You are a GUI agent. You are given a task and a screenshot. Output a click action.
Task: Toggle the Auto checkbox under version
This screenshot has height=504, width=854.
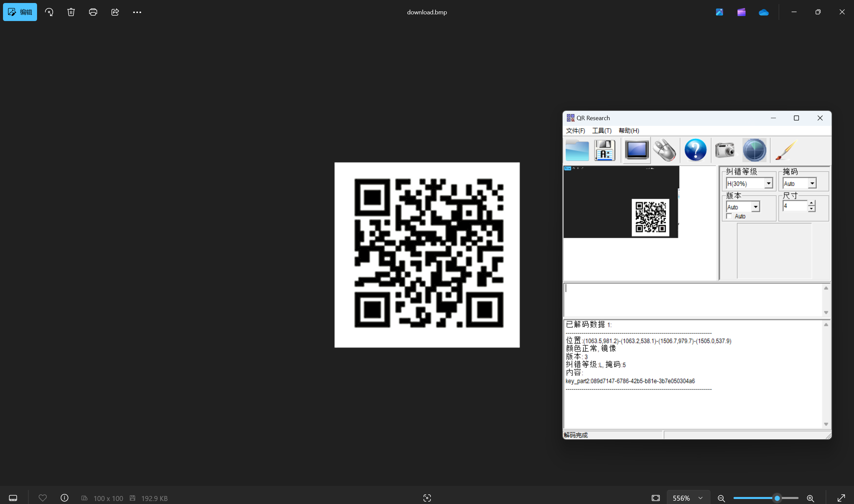729,216
